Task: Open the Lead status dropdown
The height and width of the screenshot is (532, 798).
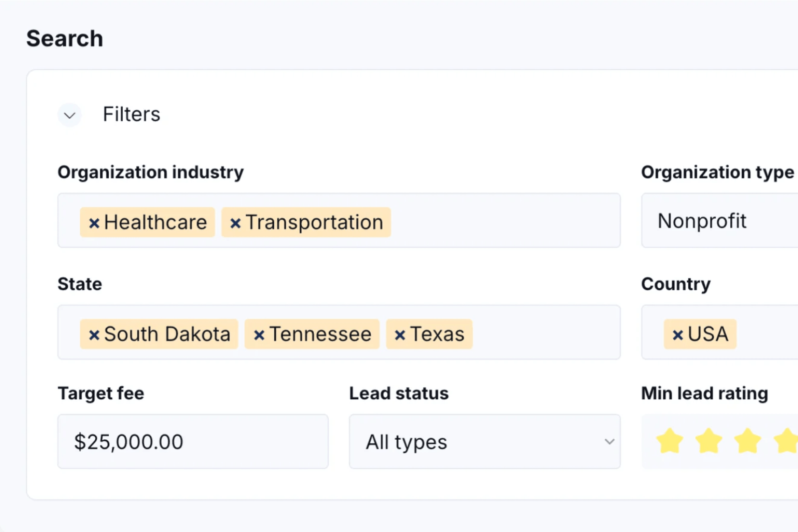Action: point(484,442)
